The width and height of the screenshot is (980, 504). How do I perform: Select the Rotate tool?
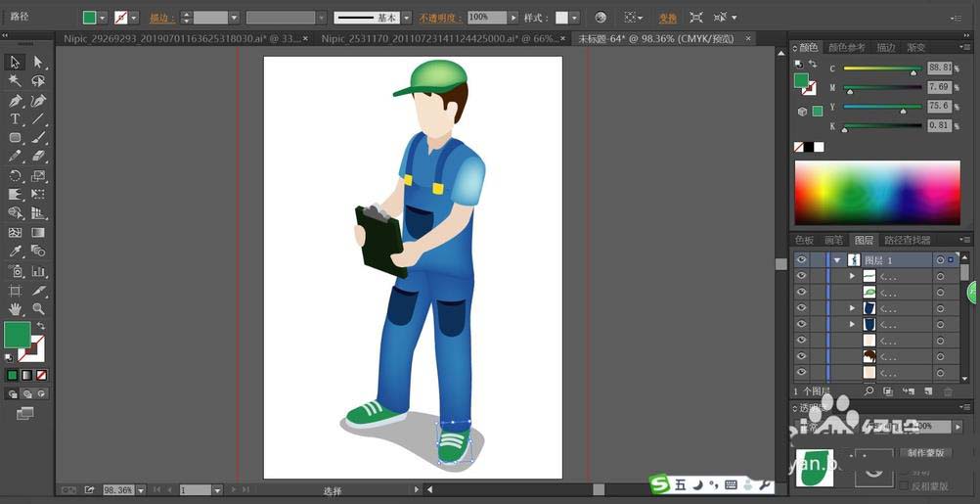point(16,176)
